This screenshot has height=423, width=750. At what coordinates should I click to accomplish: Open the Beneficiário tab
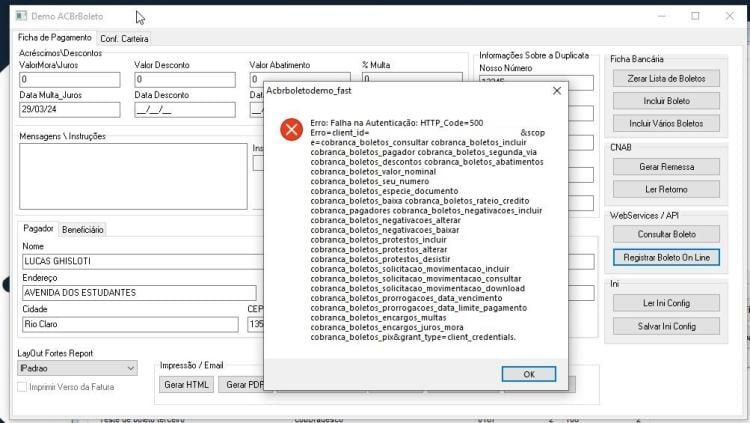pyautogui.click(x=83, y=230)
